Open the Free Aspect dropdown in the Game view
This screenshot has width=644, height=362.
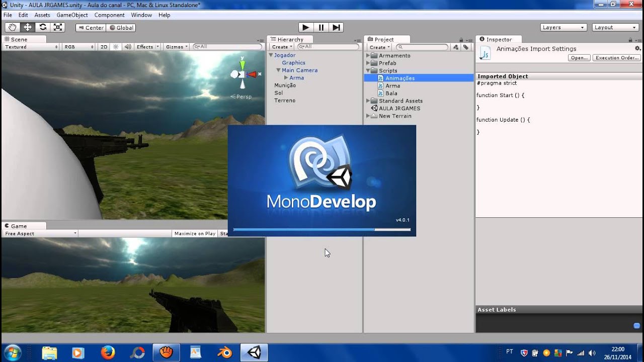coord(40,233)
